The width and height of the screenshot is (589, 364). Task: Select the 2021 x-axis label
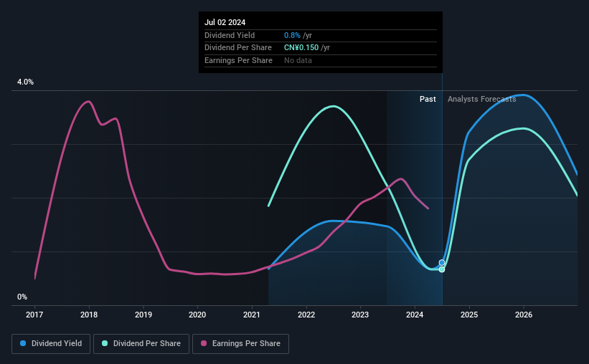coord(252,315)
